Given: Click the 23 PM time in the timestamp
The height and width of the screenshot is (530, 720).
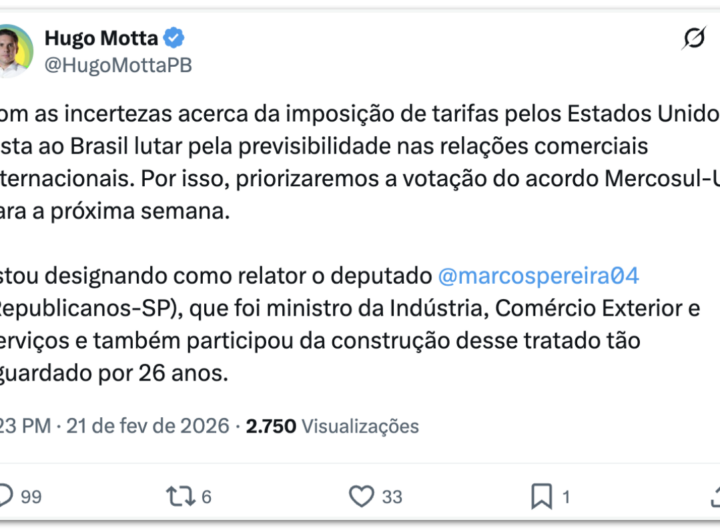Looking at the screenshot, I should pyautogui.click(x=25, y=426).
